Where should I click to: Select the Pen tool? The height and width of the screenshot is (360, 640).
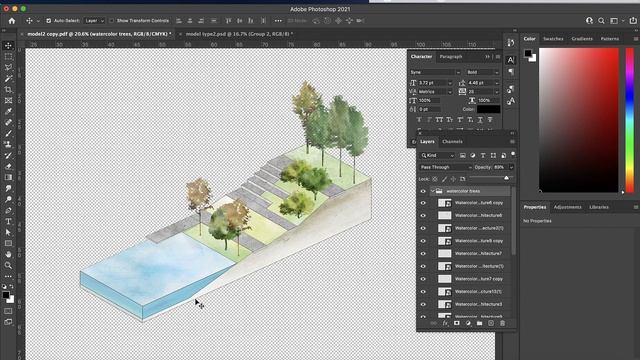coord(8,211)
